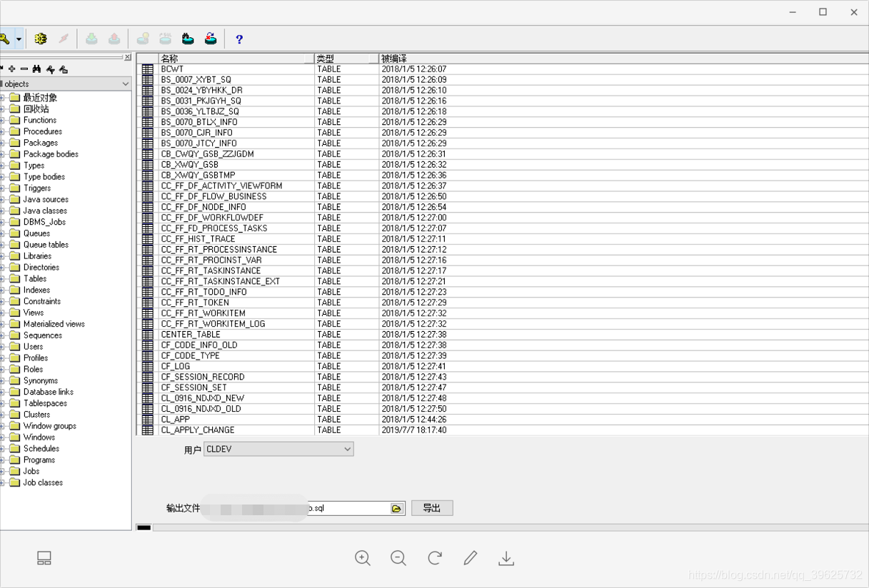Click the minus icon in object browser

click(x=24, y=69)
